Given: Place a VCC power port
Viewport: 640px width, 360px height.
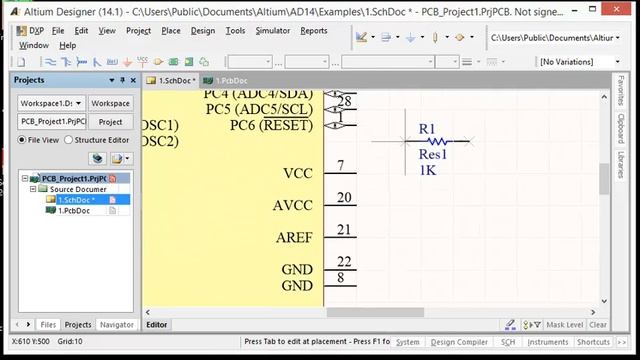Looking at the screenshot, I should click(x=142, y=62).
